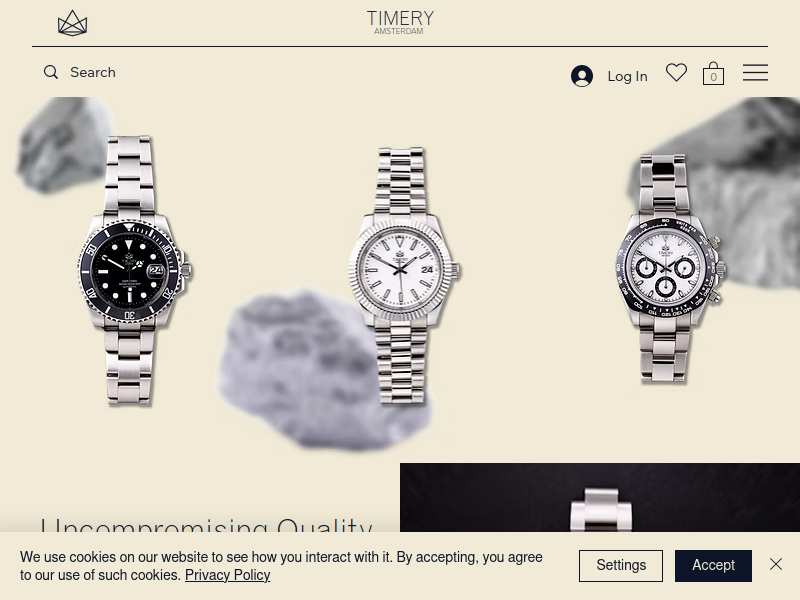
Task: Click the magnifying glass search icon
Action: point(51,72)
